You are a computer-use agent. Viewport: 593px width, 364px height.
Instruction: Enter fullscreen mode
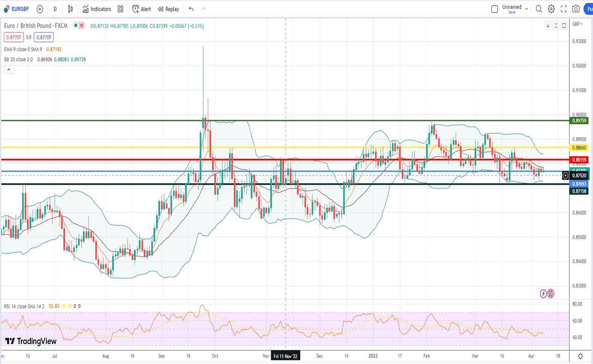[564, 9]
